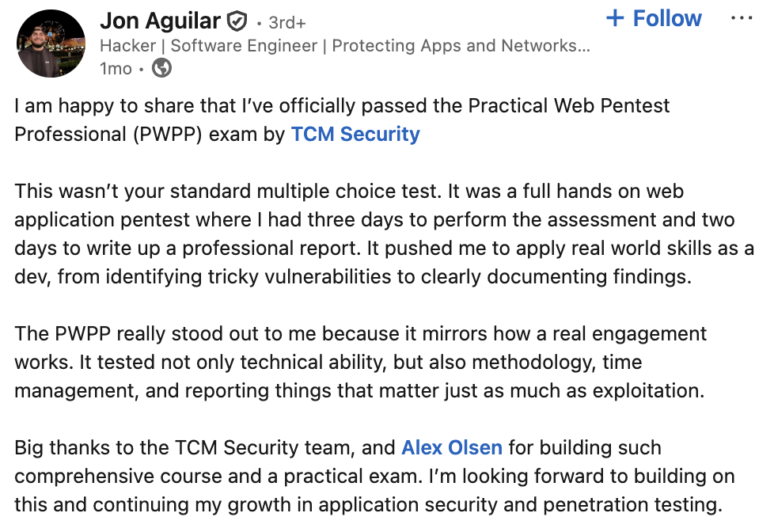Click the plus icon beside Follow

coord(615,19)
